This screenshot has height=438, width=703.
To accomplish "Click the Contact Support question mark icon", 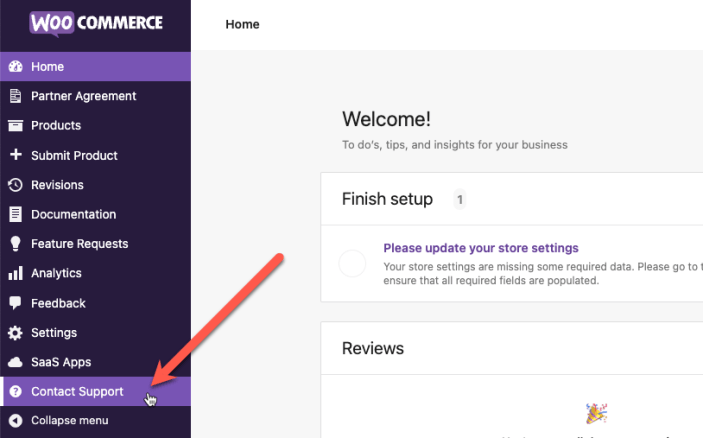I will [16, 391].
